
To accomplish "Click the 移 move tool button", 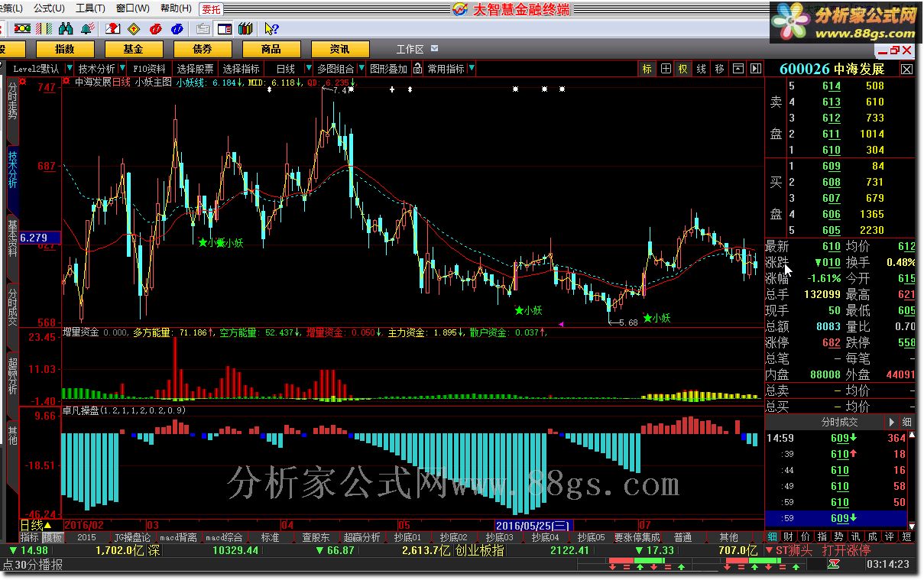I will pos(719,68).
